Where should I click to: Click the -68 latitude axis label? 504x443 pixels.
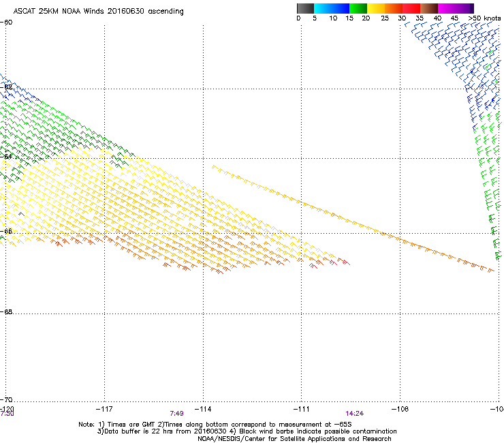coord(6,311)
